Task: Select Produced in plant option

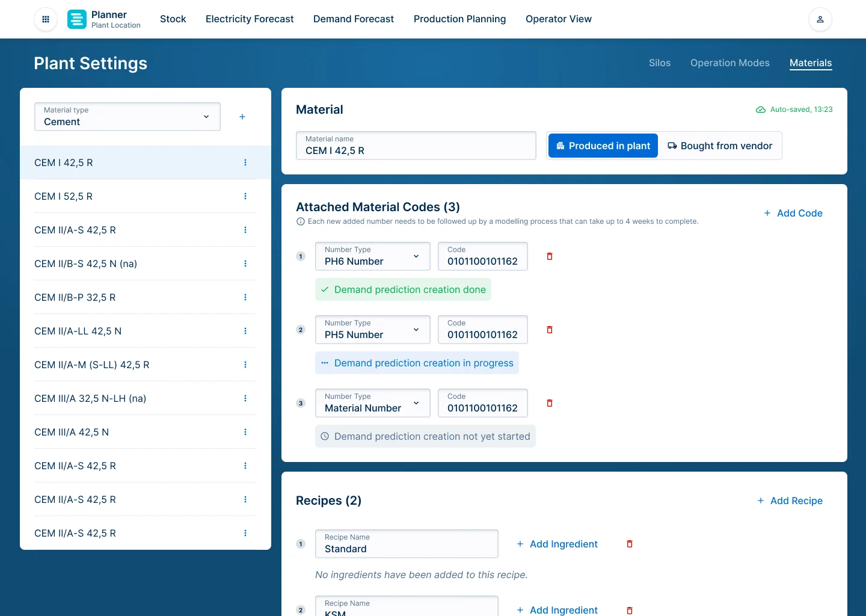Action: [603, 146]
